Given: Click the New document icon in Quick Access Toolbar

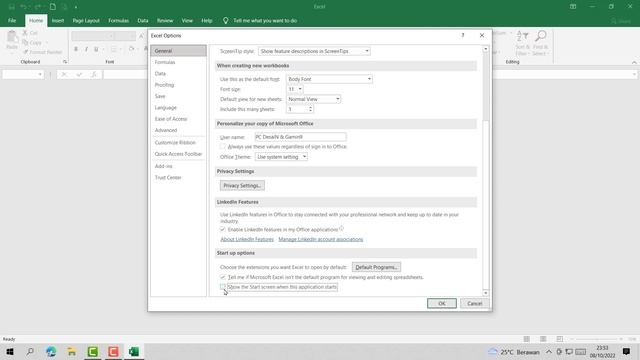Looking at the screenshot, I should [x=53, y=7].
